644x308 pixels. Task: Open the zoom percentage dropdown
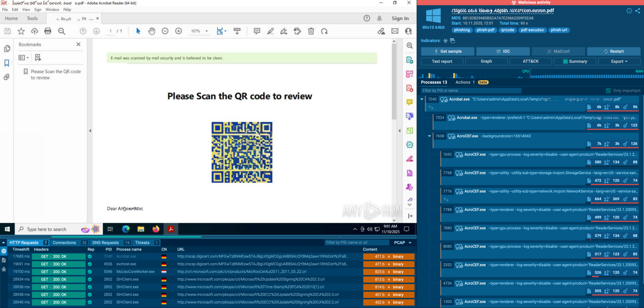click(207, 31)
